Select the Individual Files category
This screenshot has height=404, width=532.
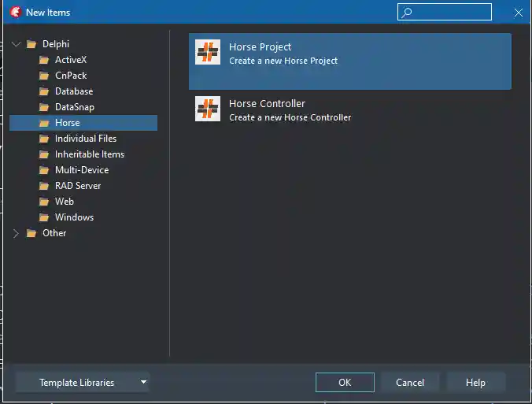(x=86, y=138)
